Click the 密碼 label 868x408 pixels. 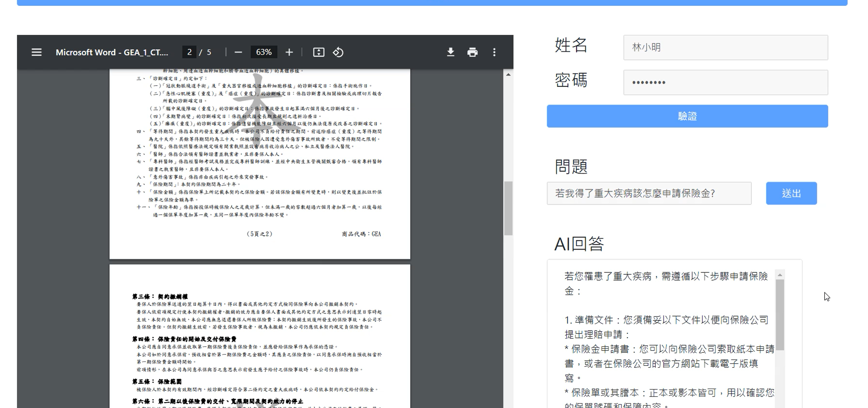(x=571, y=80)
